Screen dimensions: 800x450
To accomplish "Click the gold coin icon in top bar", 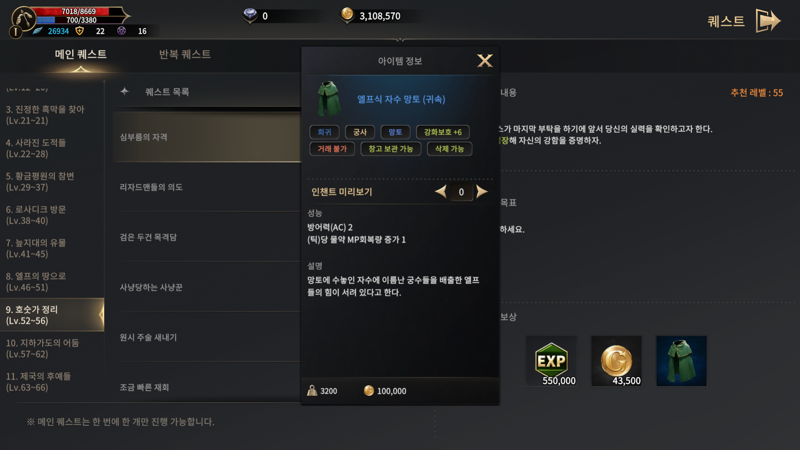I will [x=347, y=15].
